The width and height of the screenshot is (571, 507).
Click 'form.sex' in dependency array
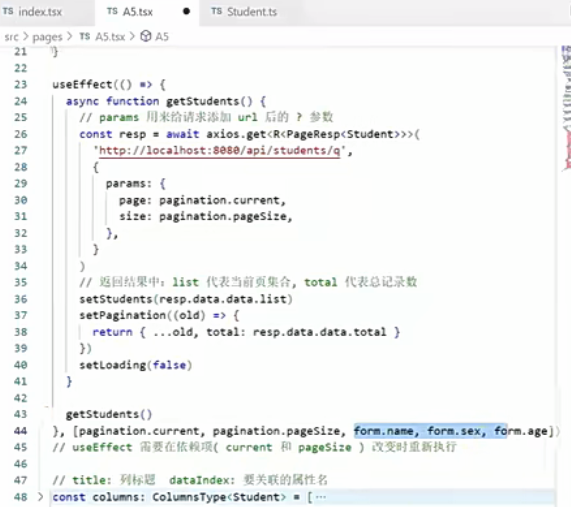[x=454, y=431]
